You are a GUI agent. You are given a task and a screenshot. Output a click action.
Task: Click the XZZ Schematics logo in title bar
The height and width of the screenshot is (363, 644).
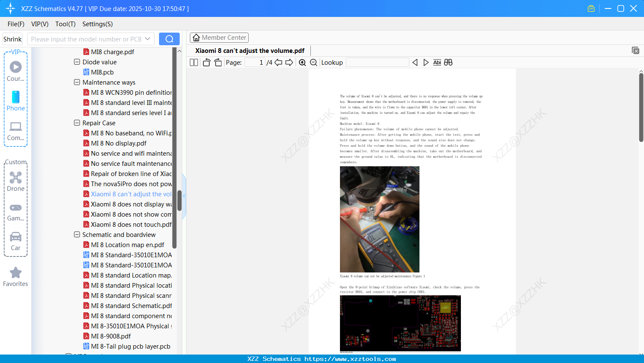tap(11, 8)
